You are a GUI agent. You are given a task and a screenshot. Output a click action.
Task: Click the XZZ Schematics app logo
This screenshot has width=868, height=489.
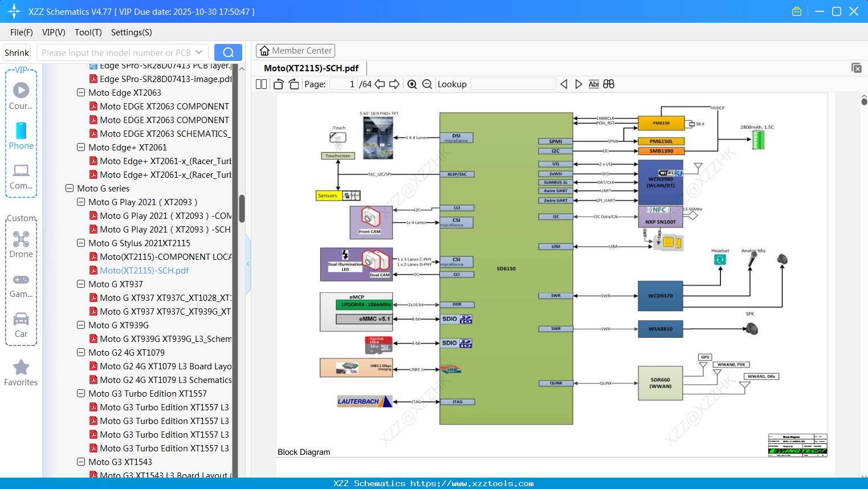pyautogui.click(x=14, y=11)
